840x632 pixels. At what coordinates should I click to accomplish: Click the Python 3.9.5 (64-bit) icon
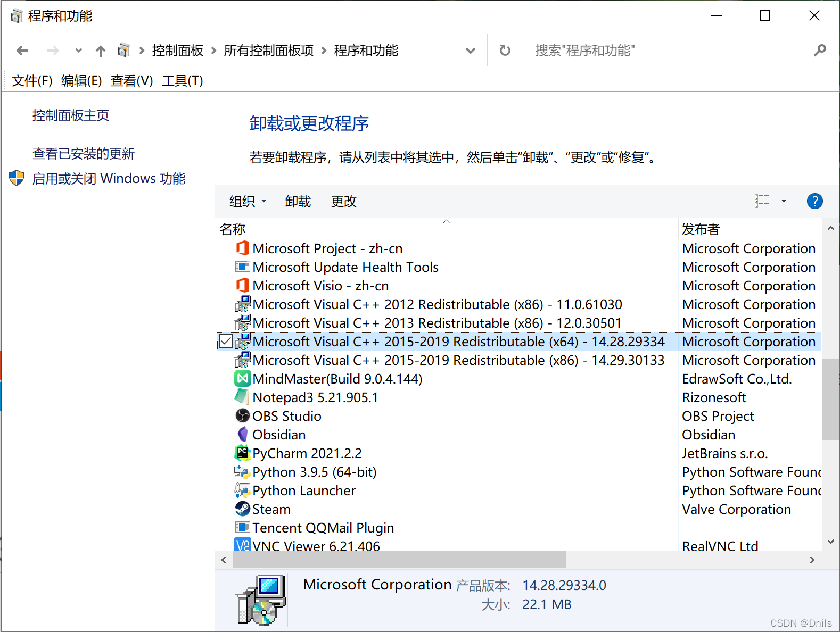[x=242, y=471]
